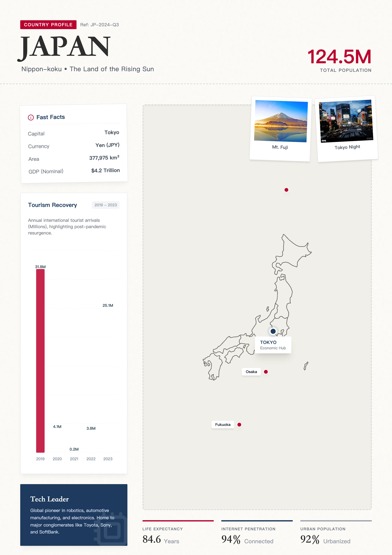
Task: Click the 0.2M value label
Action: point(74,449)
